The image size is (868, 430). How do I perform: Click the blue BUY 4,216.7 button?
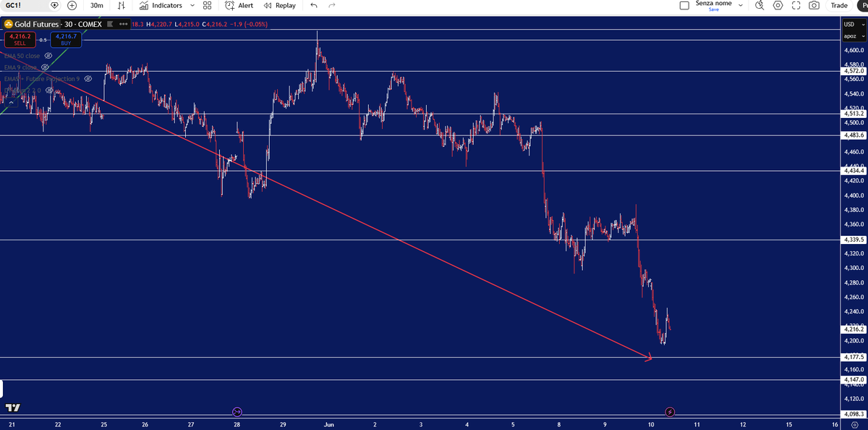tap(66, 39)
